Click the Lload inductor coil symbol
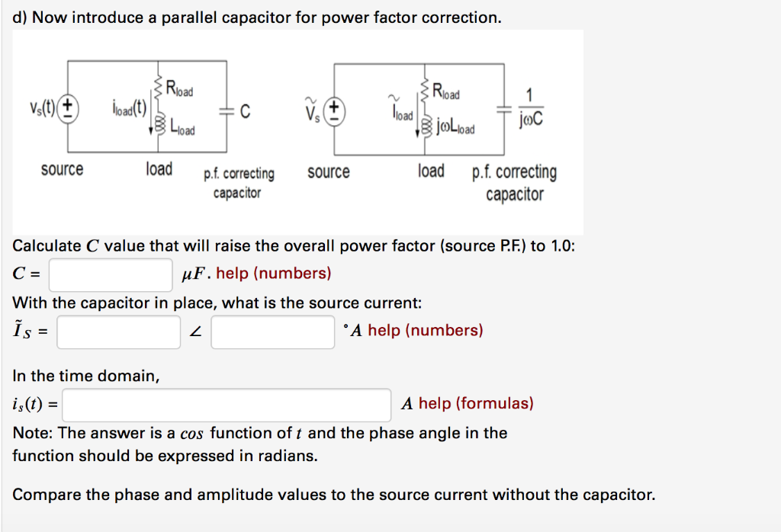Screen dimensions: 781x532 (159, 123)
